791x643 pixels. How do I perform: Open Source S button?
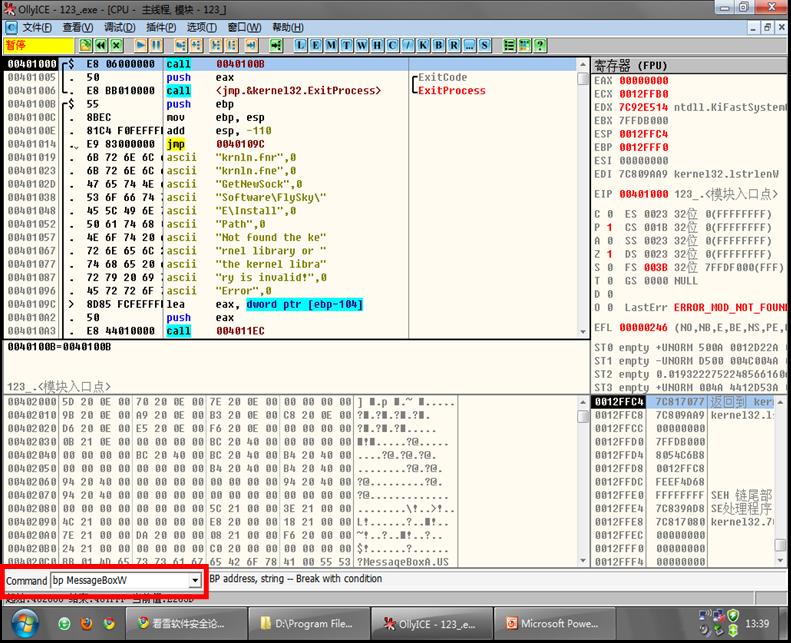[485, 45]
